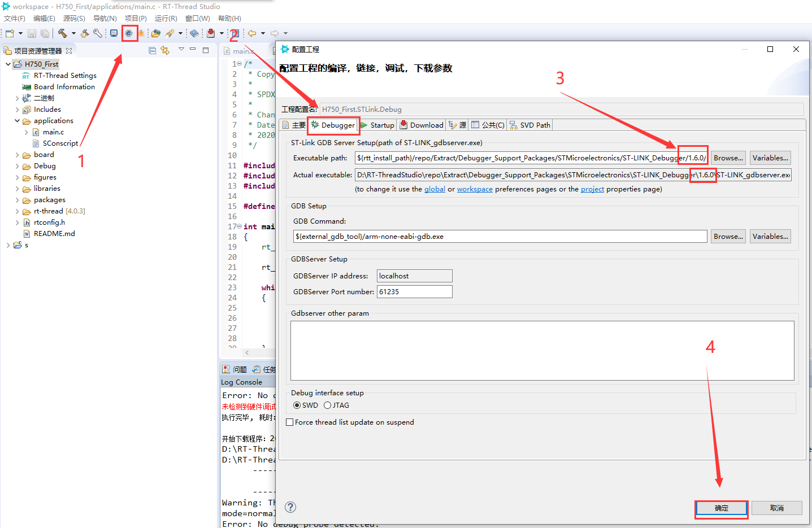Open the project properties link
Viewport: 812px width, 528px height.
[592, 189]
